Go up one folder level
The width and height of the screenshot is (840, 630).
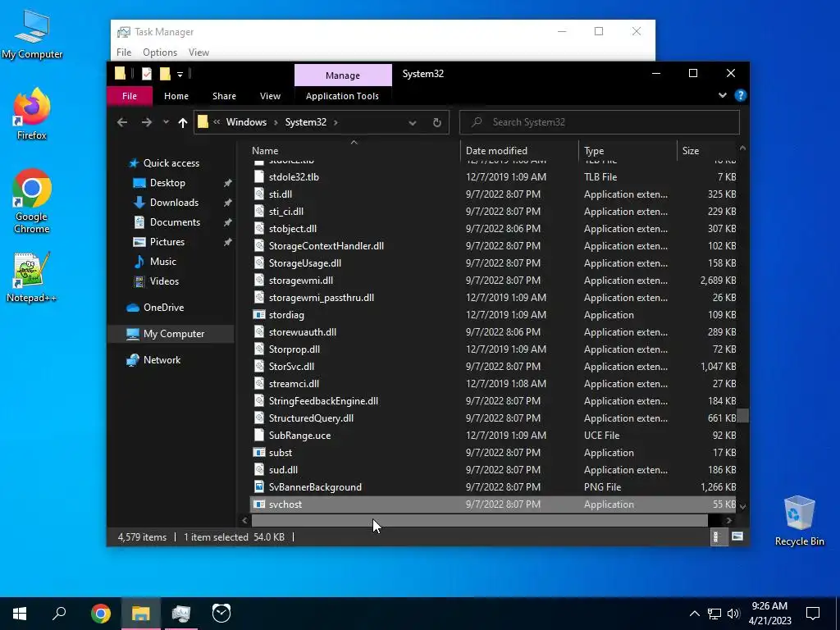[x=183, y=123]
